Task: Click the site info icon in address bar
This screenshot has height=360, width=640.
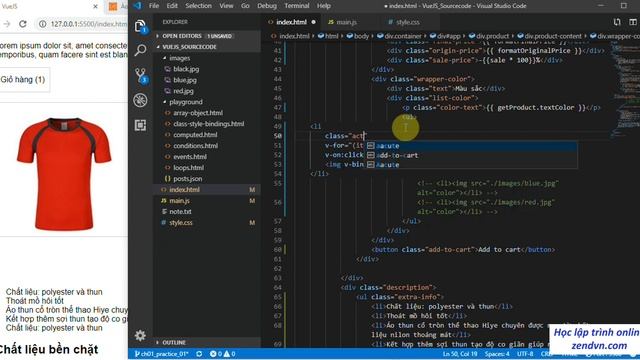Action: (x=42, y=24)
